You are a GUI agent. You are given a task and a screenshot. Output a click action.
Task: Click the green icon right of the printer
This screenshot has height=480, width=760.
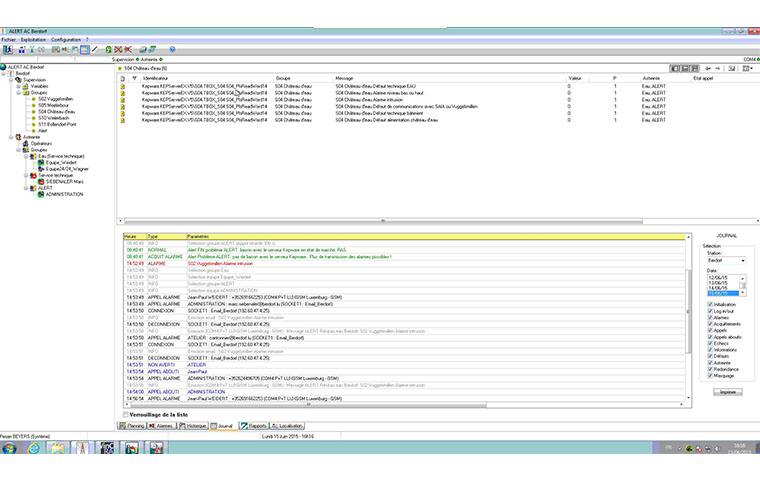[x=152, y=49]
